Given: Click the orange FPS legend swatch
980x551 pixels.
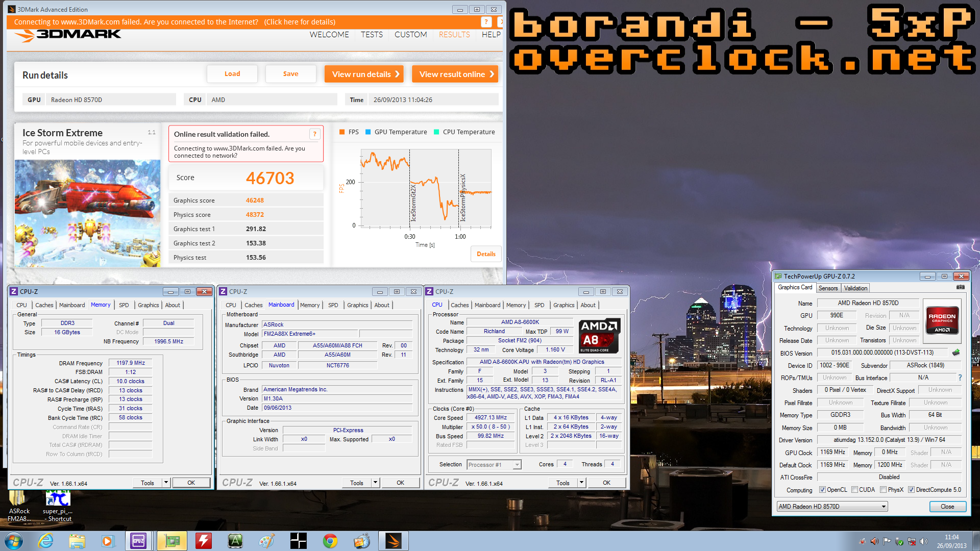Looking at the screenshot, I should [x=342, y=132].
